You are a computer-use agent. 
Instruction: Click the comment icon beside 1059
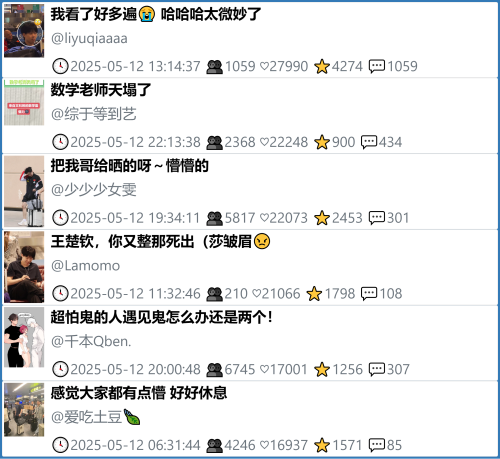point(377,66)
